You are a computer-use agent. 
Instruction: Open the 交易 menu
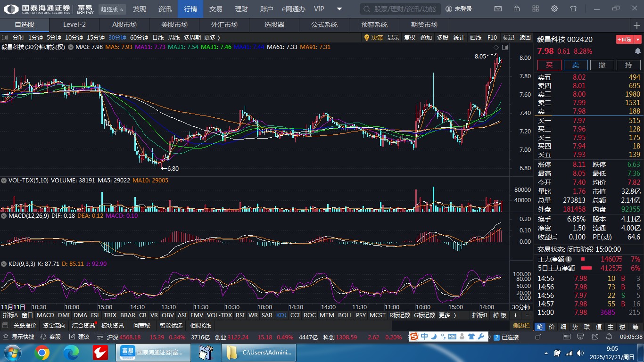click(215, 9)
